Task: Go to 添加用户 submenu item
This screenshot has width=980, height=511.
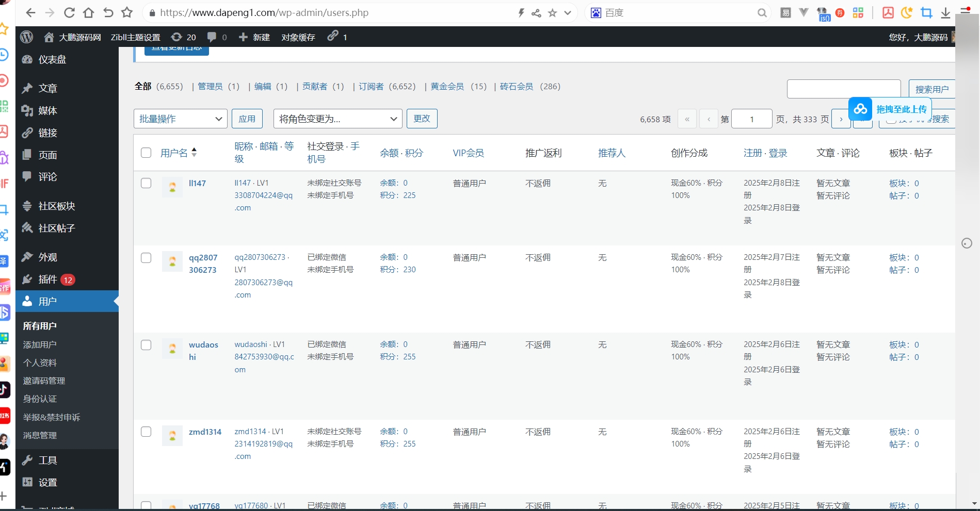Action: pos(40,344)
